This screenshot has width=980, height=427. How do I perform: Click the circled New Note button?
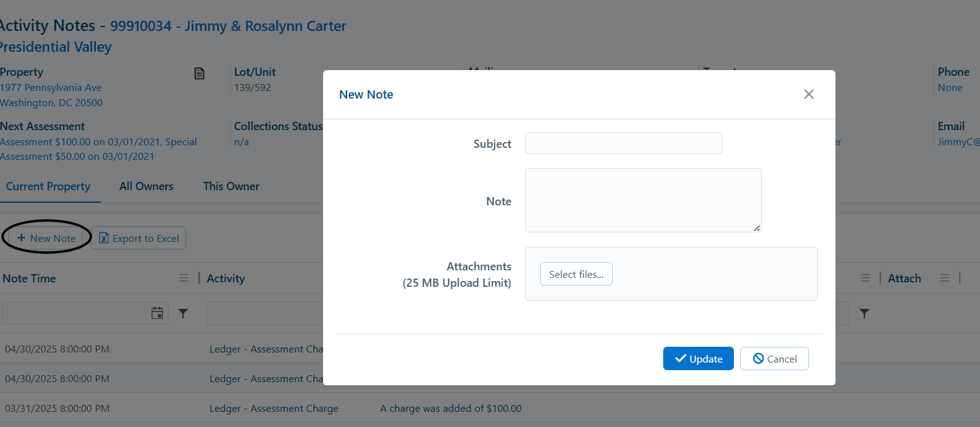pos(46,238)
